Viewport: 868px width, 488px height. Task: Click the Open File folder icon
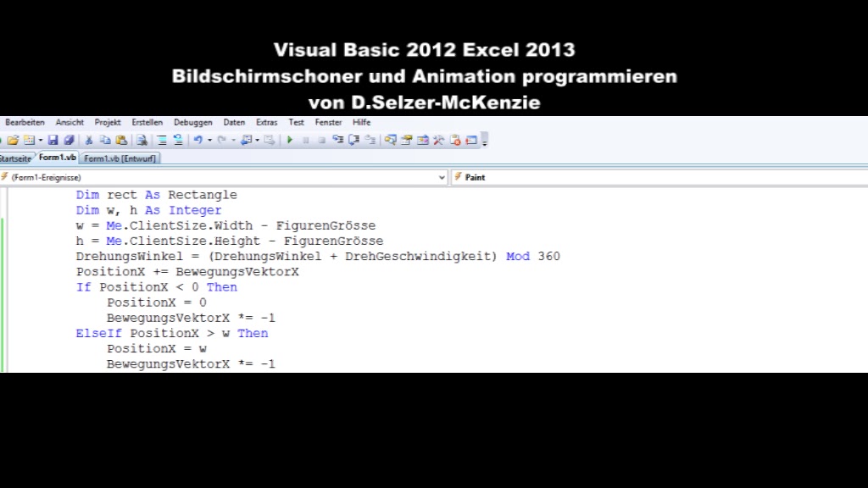coord(14,141)
